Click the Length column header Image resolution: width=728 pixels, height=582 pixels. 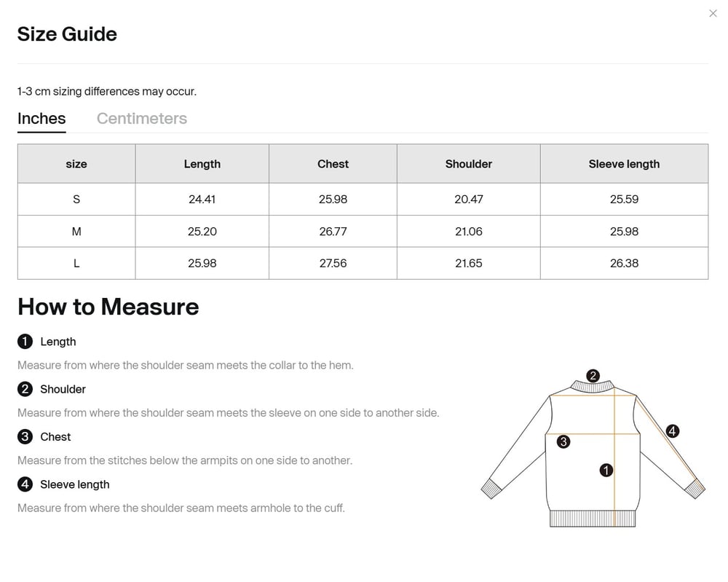point(202,164)
